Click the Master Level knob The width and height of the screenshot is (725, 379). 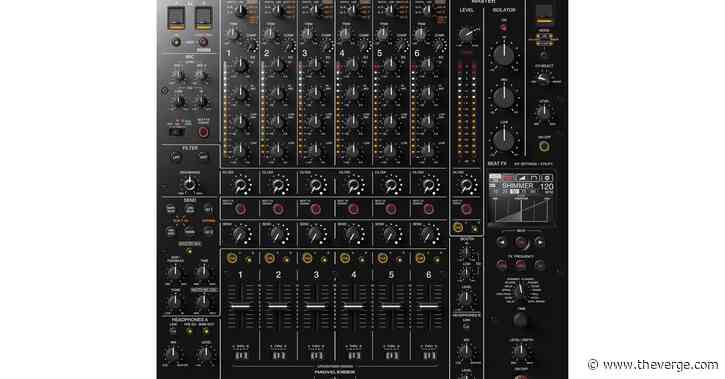point(466,35)
